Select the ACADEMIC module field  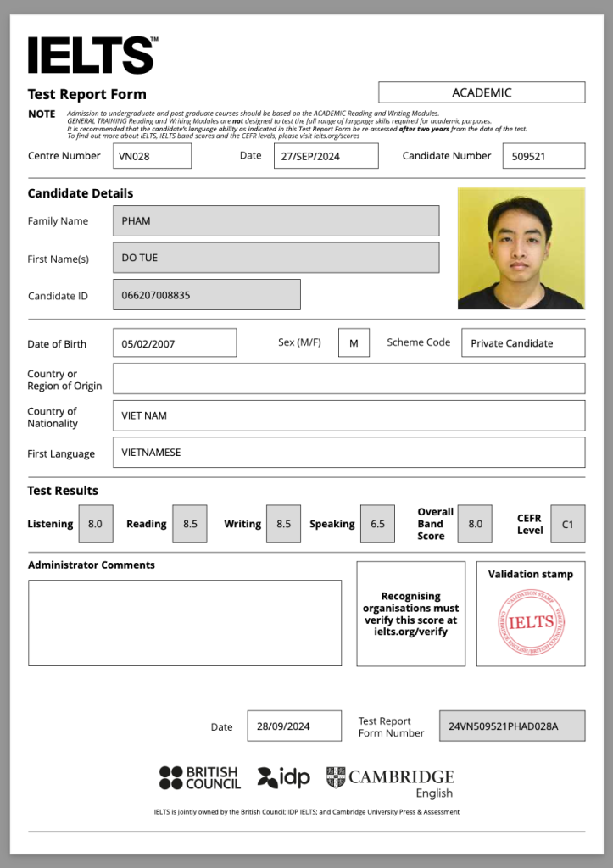coord(482,92)
